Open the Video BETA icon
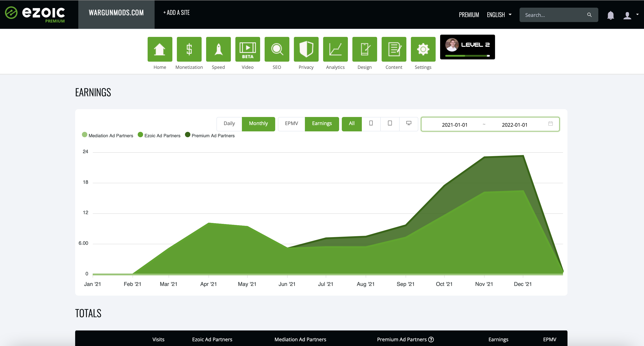 tap(248, 49)
